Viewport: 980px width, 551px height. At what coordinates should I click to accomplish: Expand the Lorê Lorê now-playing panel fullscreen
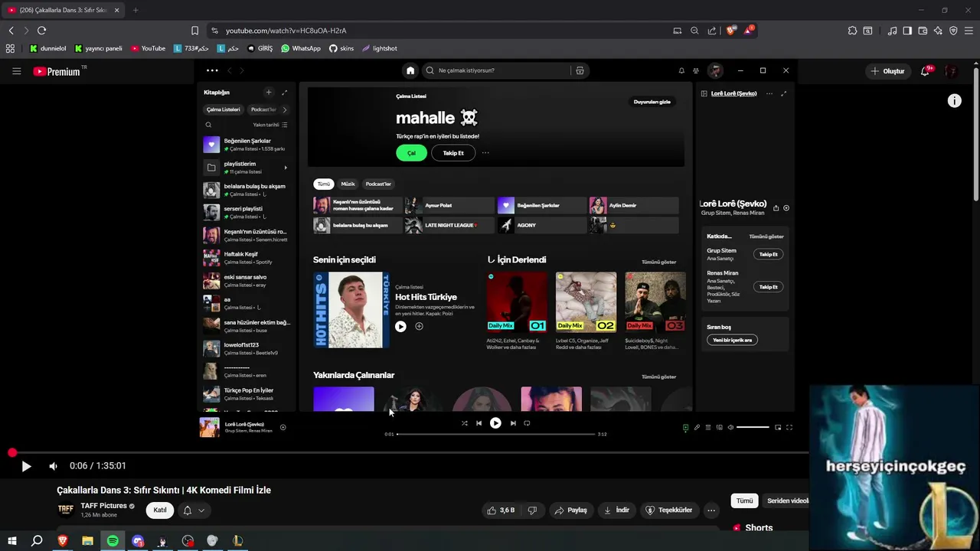783,93
